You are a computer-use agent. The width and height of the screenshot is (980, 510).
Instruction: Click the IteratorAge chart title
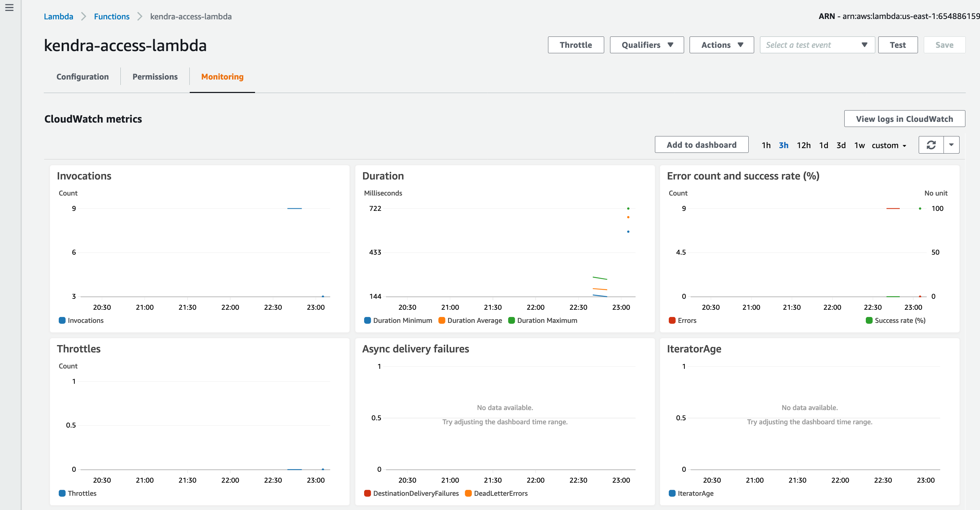coord(694,349)
